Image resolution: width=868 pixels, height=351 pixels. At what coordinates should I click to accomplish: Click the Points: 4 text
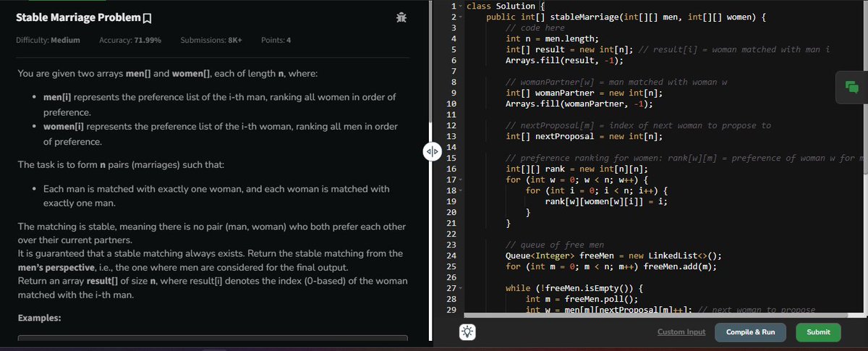tap(276, 39)
